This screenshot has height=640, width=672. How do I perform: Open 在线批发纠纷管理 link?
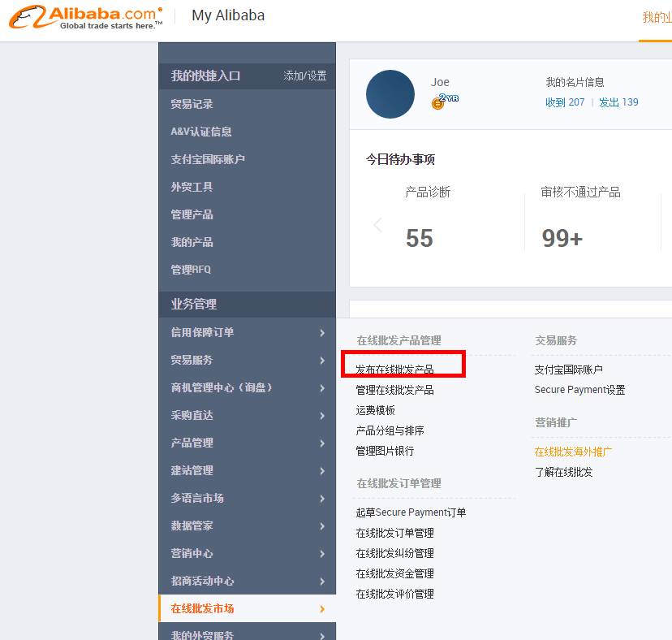point(394,553)
